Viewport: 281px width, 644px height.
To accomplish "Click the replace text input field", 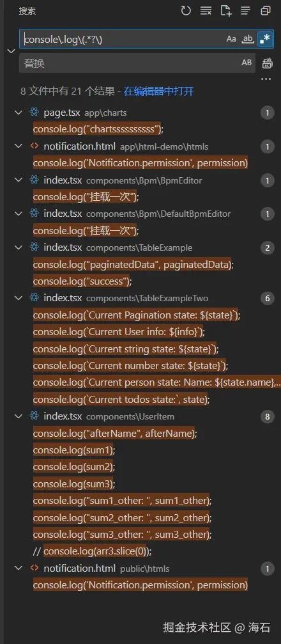I will pos(129,63).
